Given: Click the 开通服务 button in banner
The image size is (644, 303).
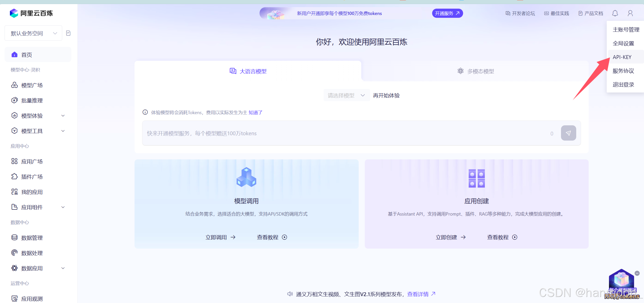Looking at the screenshot, I should [447, 13].
